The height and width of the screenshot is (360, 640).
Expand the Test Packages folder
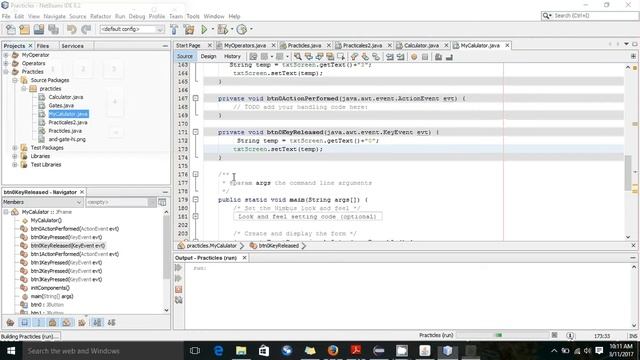click(15, 148)
